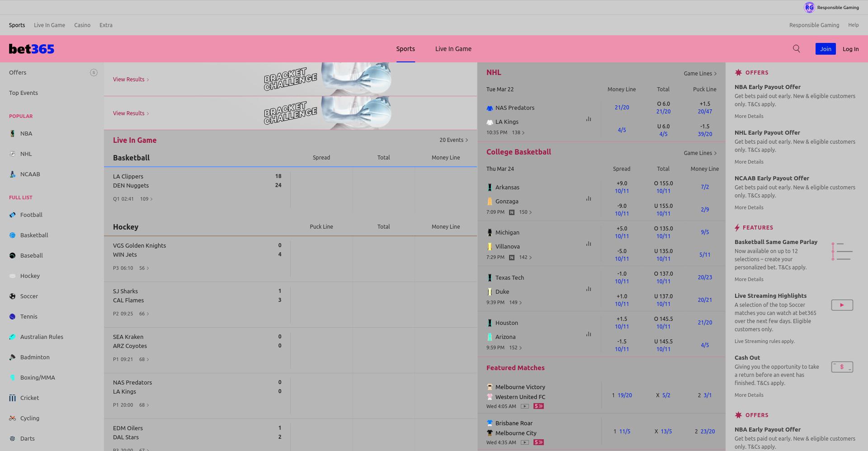868x451 pixels.
Task: Open Live In Game in top gray menu
Action: point(49,25)
